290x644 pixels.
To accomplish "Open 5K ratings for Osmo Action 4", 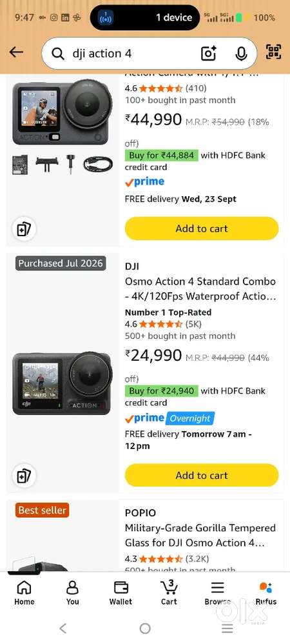I will (x=193, y=324).
